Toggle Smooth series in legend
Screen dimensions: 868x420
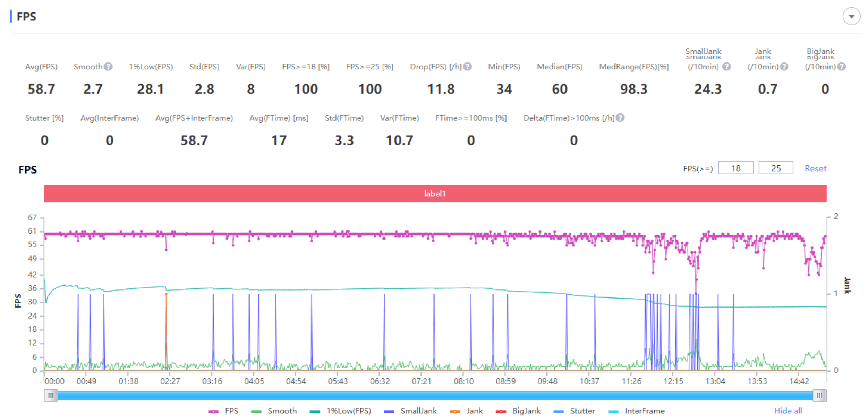274,411
